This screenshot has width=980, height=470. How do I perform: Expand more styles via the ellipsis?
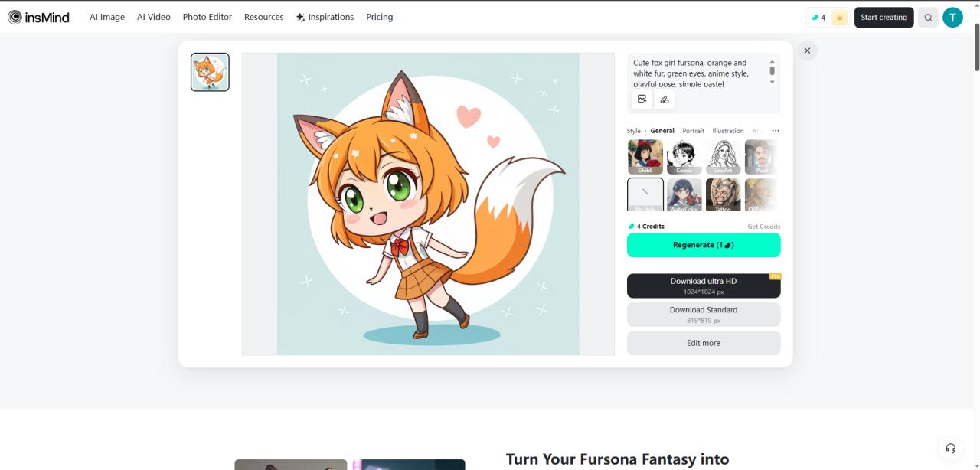[x=775, y=130]
